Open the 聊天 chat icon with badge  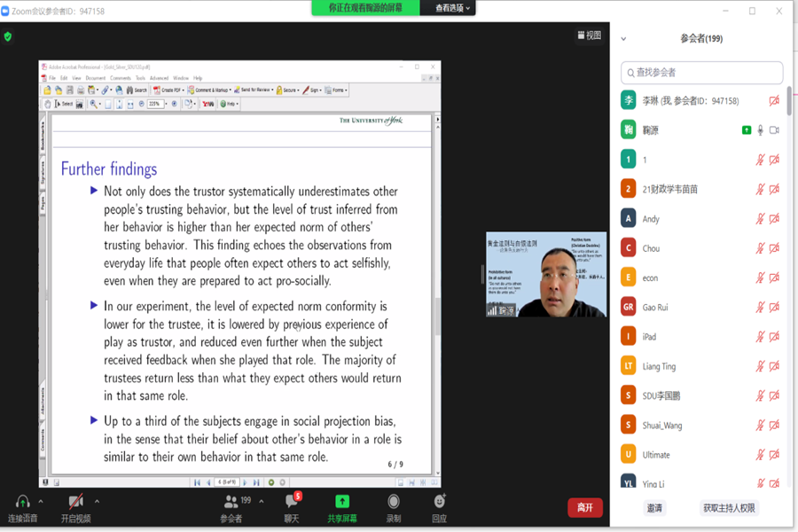pos(292,502)
